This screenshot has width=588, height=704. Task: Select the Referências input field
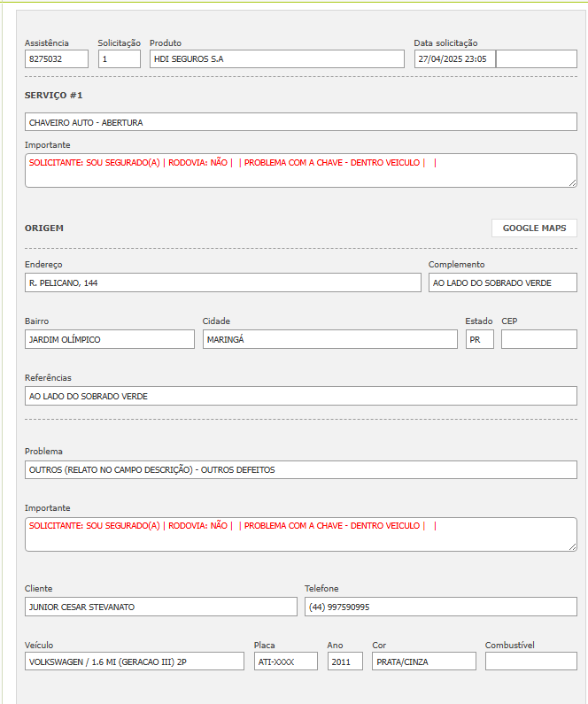pyautogui.click(x=300, y=396)
